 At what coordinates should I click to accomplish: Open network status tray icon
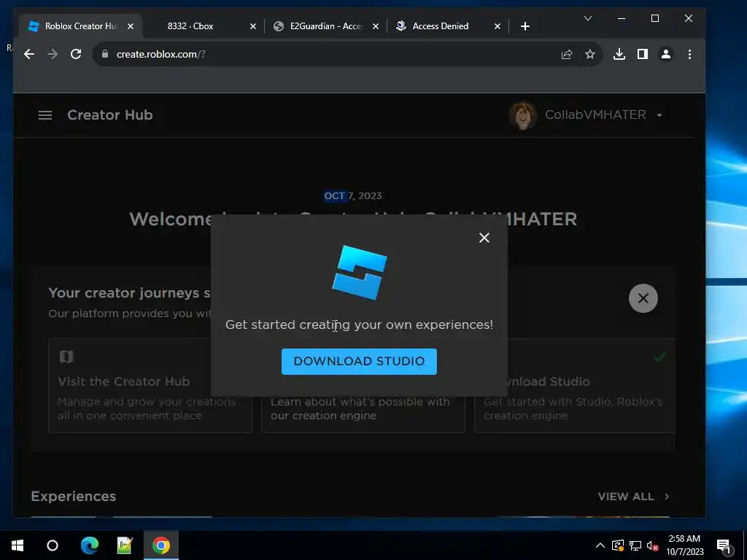(x=635, y=545)
